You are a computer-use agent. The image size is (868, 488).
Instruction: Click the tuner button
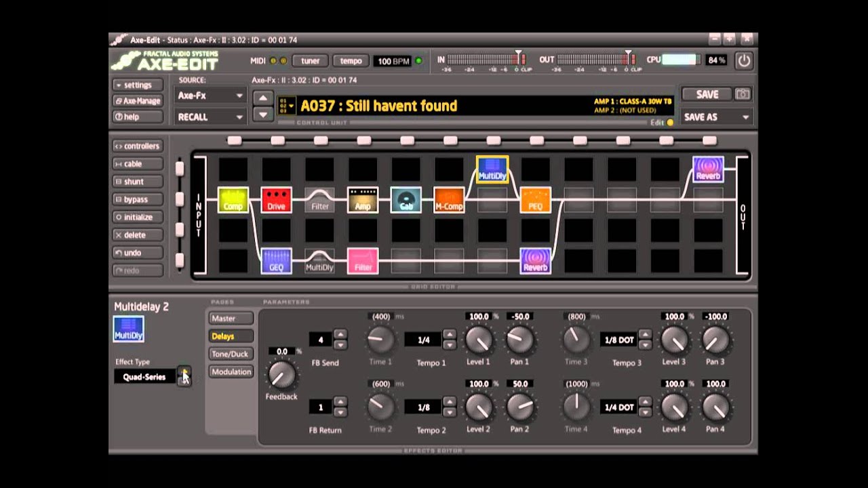(310, 61)
